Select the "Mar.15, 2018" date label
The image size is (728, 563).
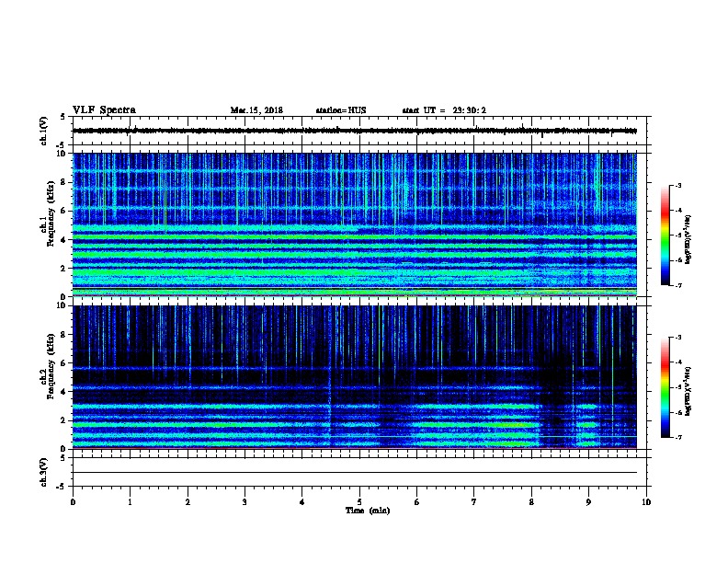point(256,110)
